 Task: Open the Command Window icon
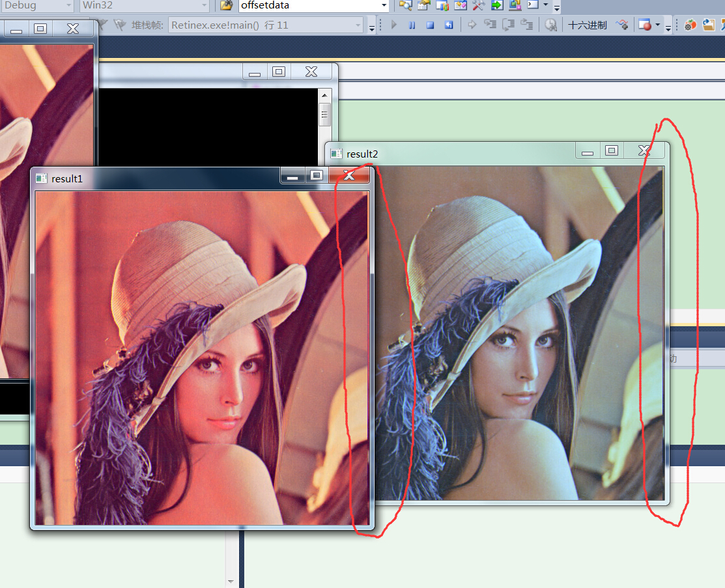pos(533,5)
